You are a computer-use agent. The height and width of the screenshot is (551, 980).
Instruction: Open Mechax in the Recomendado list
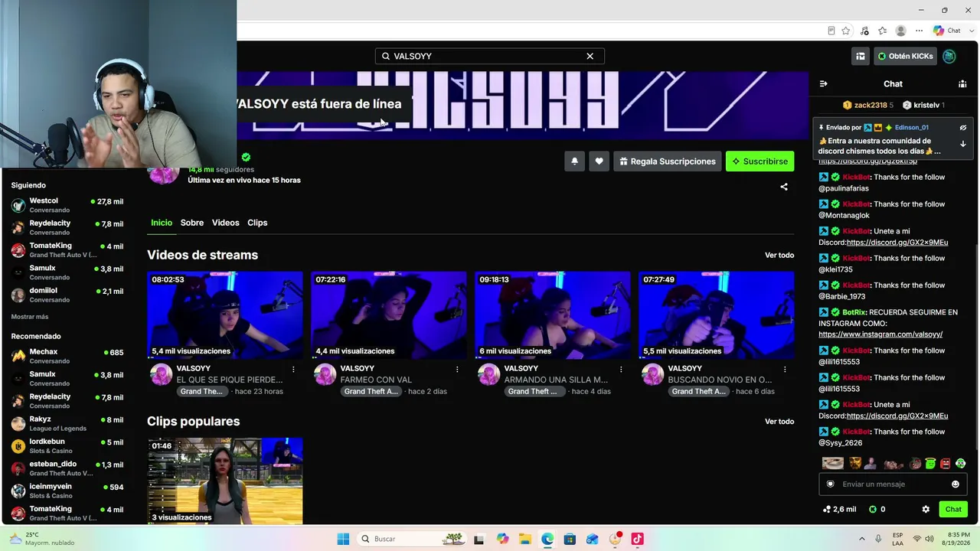(x=67, y=356)
